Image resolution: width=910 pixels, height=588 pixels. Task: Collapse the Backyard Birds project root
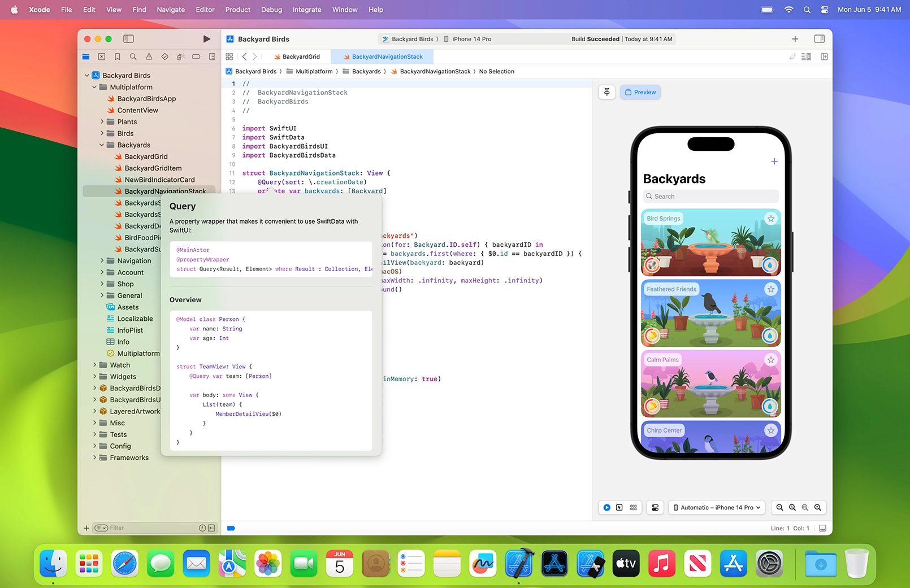click(x=87, y=75)
